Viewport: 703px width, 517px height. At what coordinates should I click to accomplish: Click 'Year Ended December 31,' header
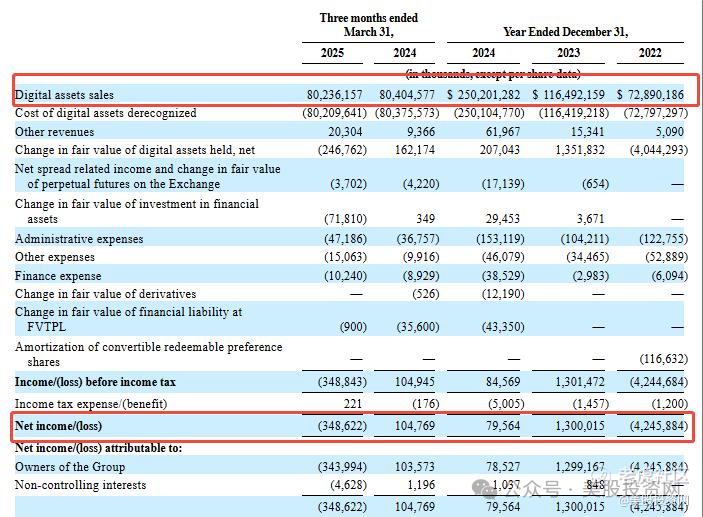[566, 32]
